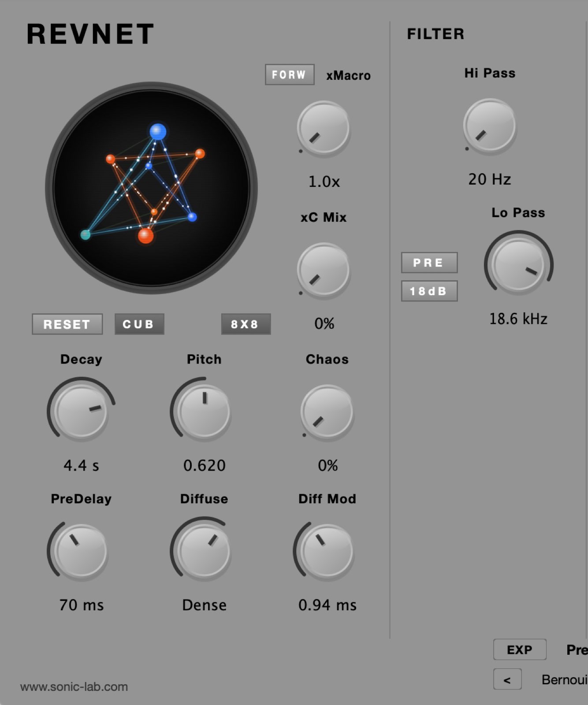Click the 0% Chaos value
Screen dimensions: 588x705
[327, 466]
